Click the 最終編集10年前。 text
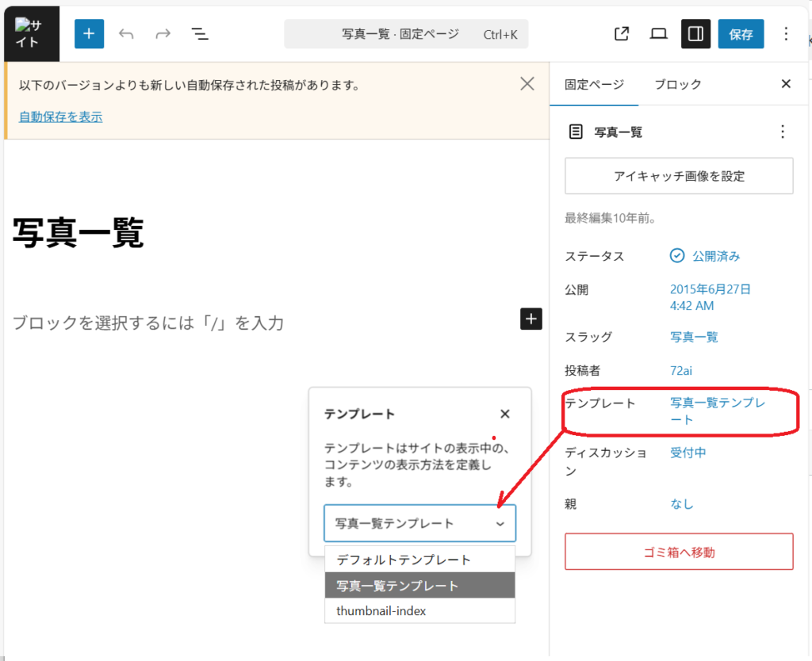812x661 pixels. point(611,218)
